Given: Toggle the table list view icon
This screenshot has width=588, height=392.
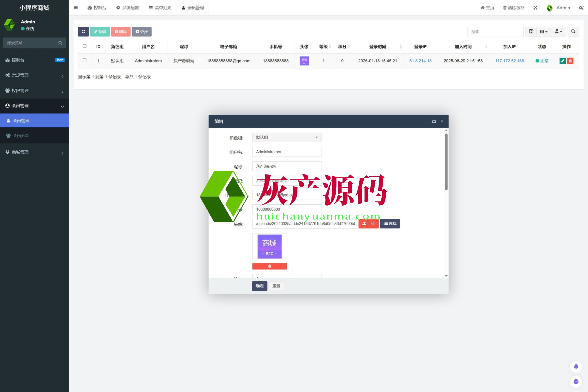Looking at the screenshot, I should (531, 31).
